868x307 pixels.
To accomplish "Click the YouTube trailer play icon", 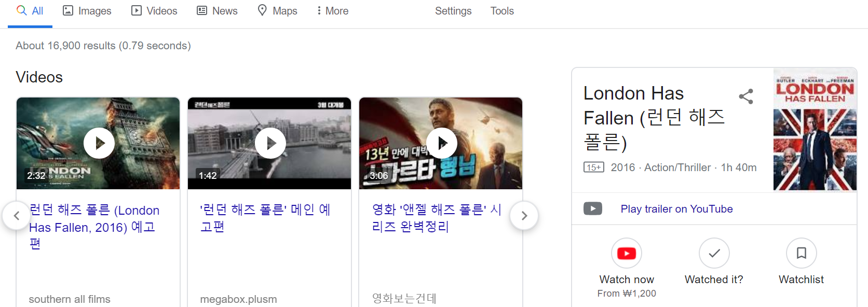I will [593, 208].
